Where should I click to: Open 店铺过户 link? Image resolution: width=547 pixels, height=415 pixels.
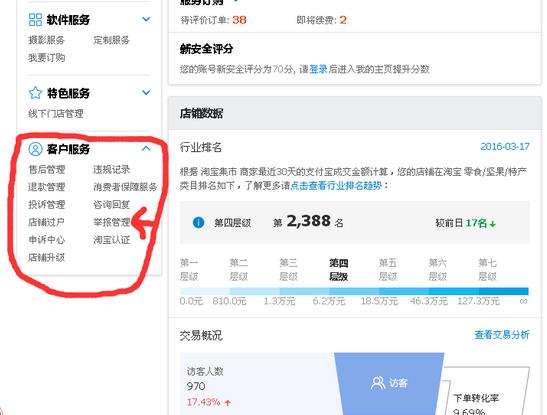pyautogui.click(x=46, y=222)
